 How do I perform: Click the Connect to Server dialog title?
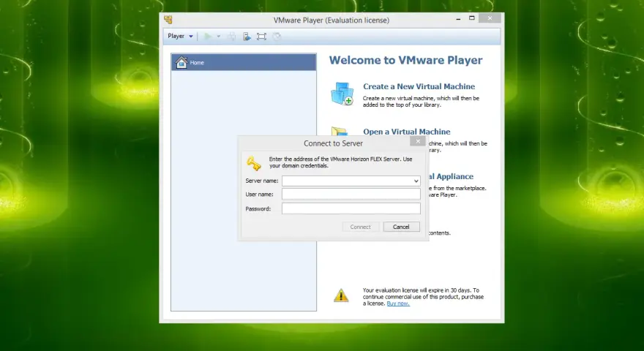point(333,143)
